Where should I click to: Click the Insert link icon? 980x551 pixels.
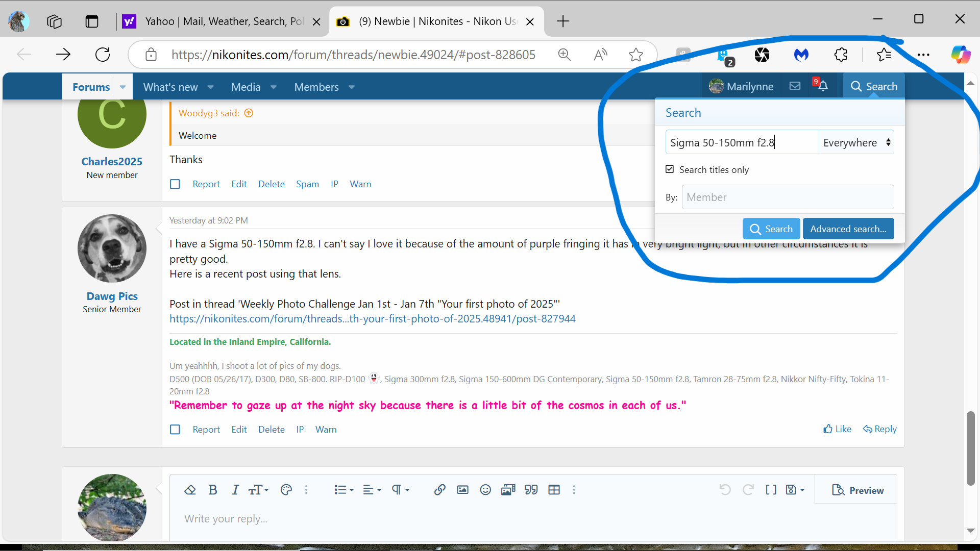coord(439,490)
